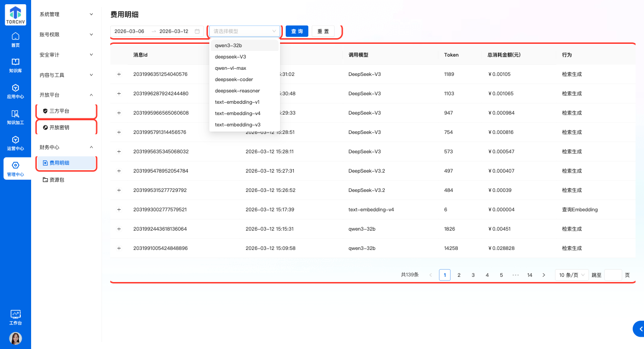Click the calendar icon in date range
The width and height of the screenshot is (644, 349).
pyautogui.click(x=197, y=32)
